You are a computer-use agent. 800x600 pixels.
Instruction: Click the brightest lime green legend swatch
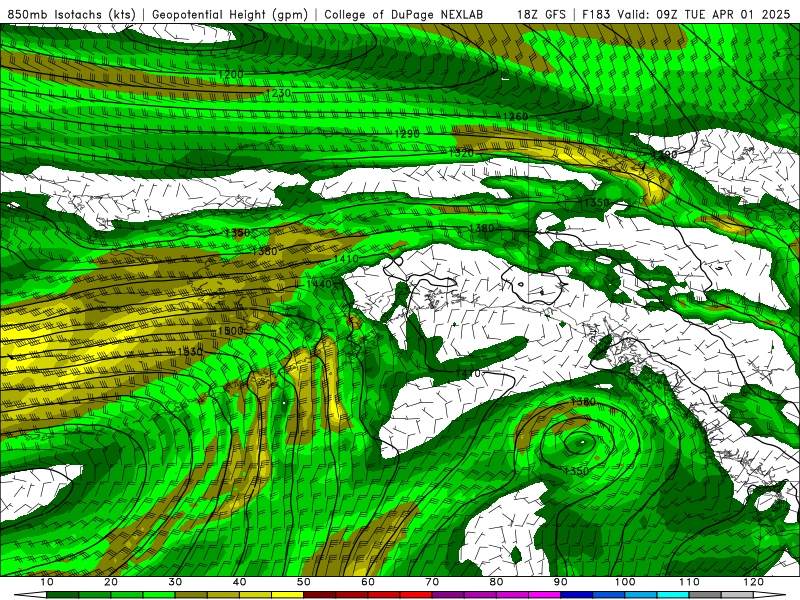(x=159, y=595)
